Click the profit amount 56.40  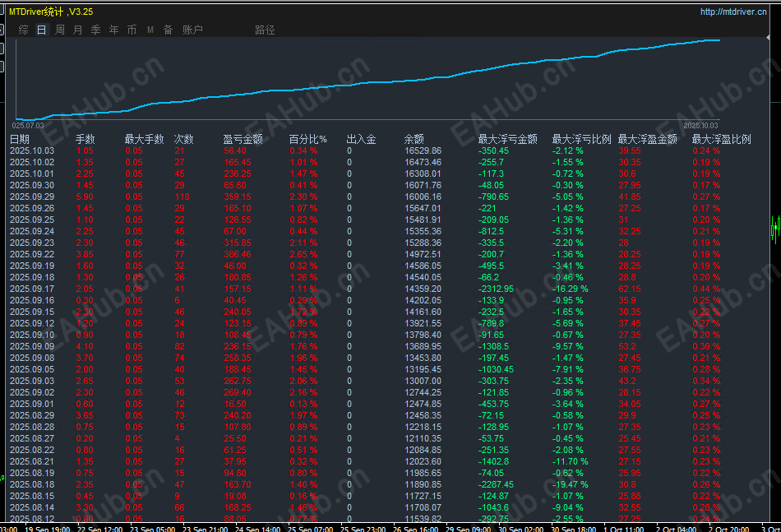pyautogui.click(x=235, y=151)
